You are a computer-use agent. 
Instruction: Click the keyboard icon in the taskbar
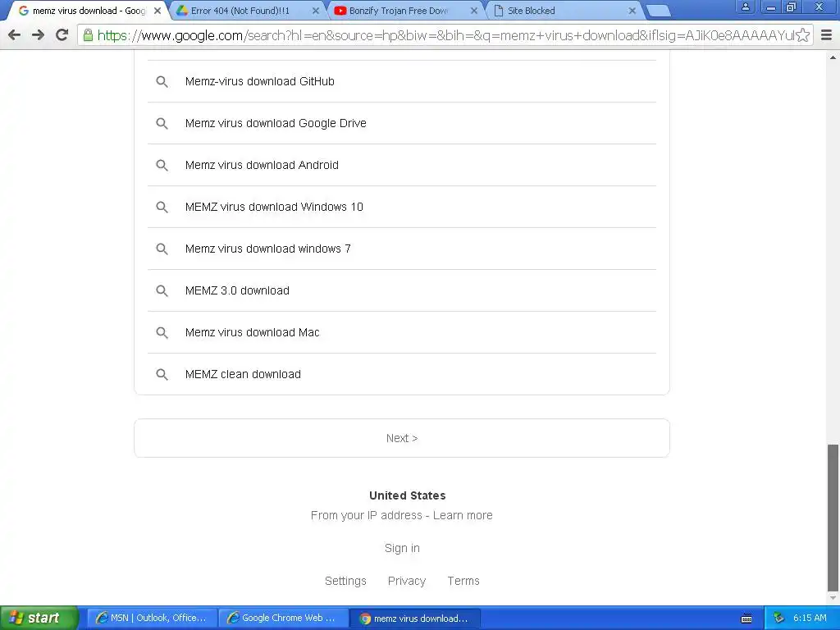point(746,619)
